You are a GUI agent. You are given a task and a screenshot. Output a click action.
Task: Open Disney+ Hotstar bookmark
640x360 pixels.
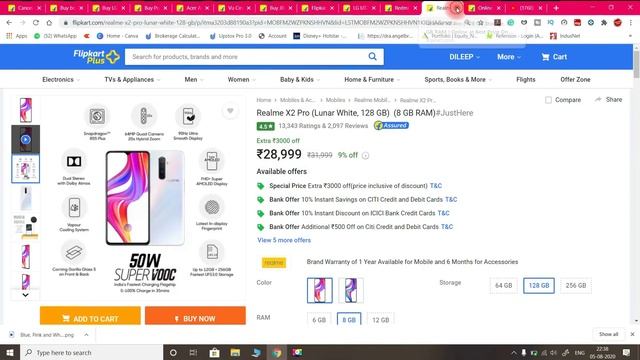[320, 36]
